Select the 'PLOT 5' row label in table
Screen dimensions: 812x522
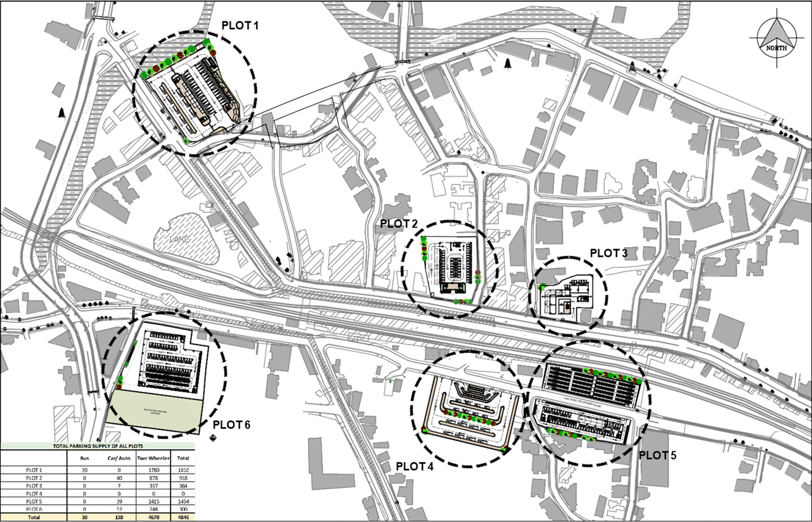(x=34, y=501)
